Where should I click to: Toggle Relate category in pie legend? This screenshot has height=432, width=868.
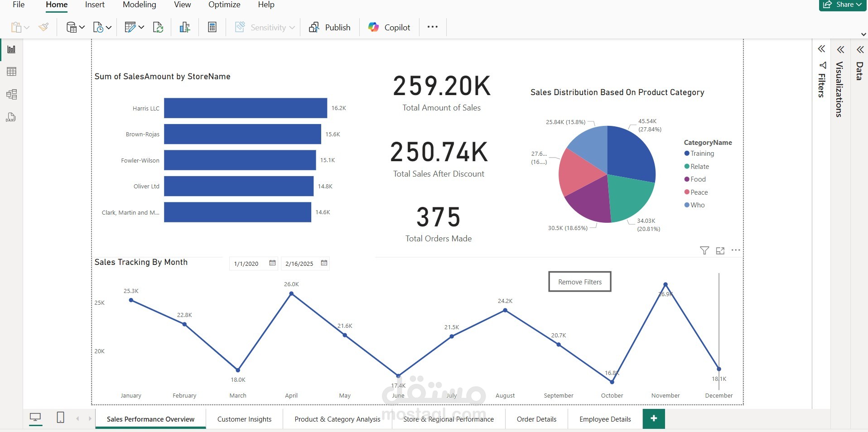(x=697, y=167)
